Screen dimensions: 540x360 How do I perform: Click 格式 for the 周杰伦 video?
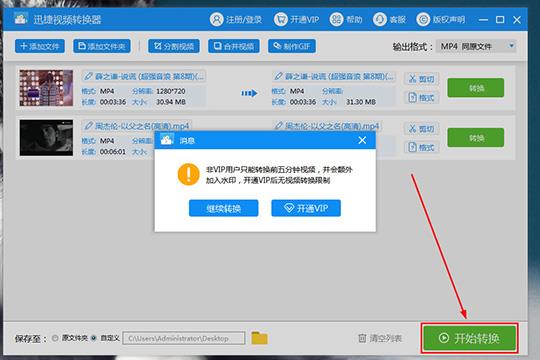tap(422, 147)
